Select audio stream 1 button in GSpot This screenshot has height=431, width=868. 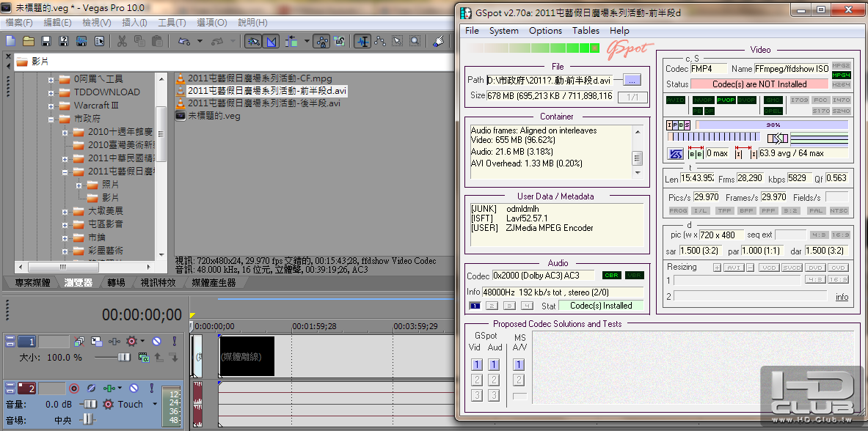pyautogui.click(x=475, y=306)
